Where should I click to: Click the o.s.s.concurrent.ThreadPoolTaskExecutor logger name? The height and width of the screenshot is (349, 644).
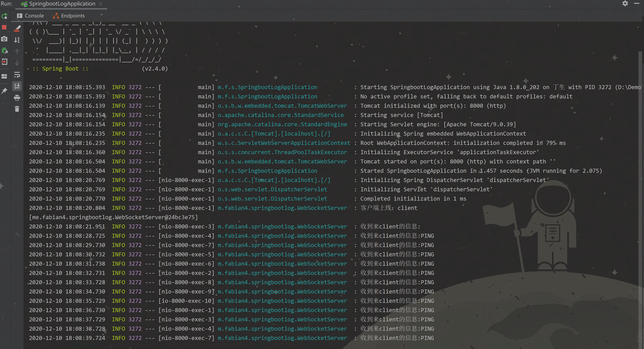[x=282, y=152]
